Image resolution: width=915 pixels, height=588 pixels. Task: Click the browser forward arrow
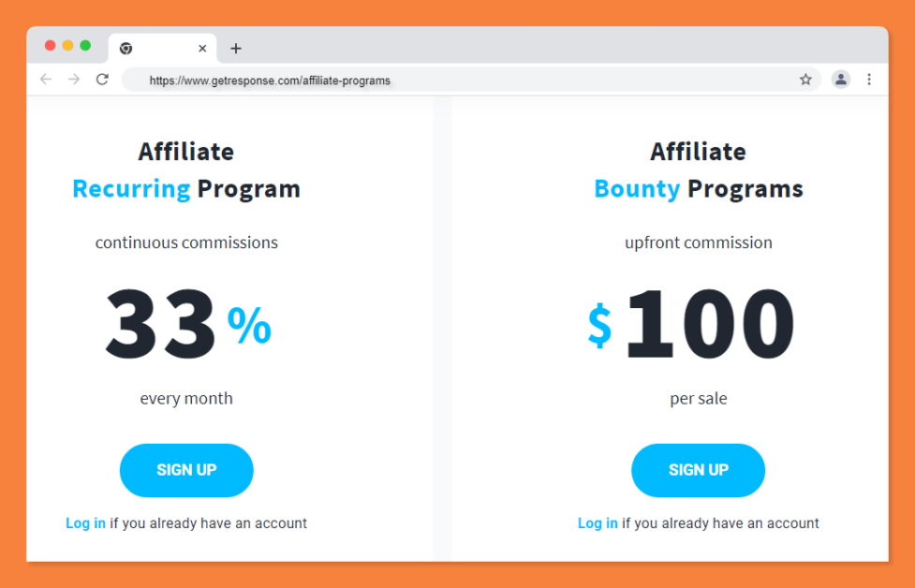point(74,80)
